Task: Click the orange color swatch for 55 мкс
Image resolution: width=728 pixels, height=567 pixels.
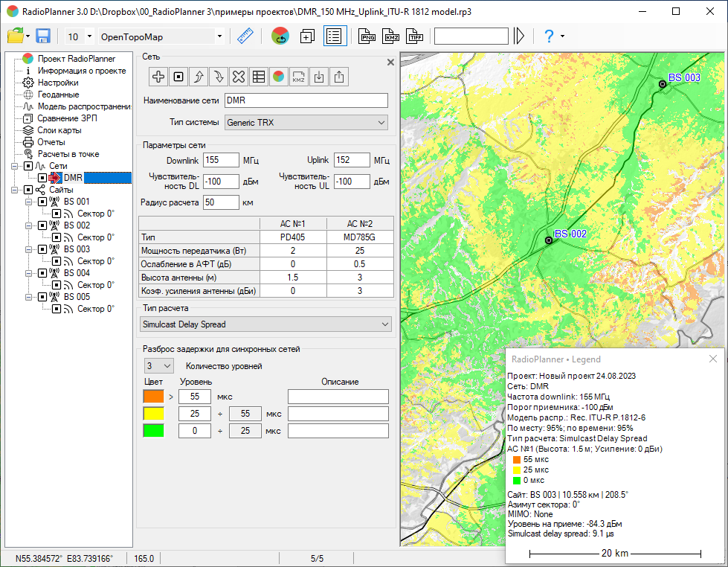Action: click(x=153, y=397)
